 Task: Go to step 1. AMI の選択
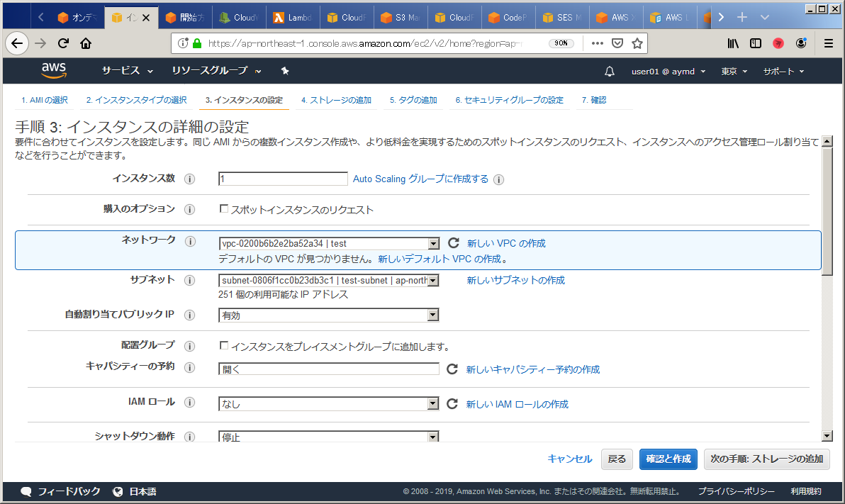click(45, 100)
